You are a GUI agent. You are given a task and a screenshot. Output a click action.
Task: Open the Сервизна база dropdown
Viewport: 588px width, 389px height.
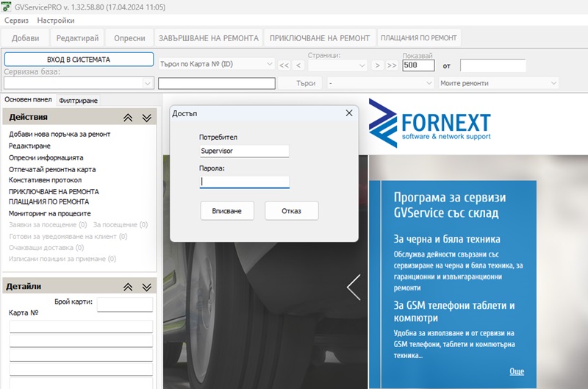pyautogui.click(x=79, y=83)
